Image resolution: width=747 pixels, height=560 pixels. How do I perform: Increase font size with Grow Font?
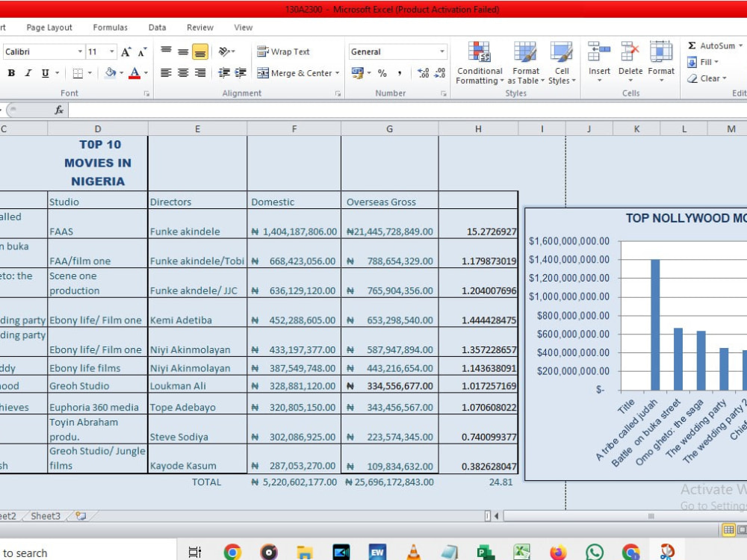[125, 52]
